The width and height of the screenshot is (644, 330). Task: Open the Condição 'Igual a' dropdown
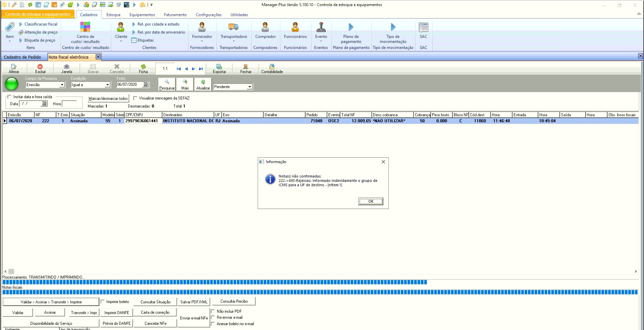pos(108,85)
